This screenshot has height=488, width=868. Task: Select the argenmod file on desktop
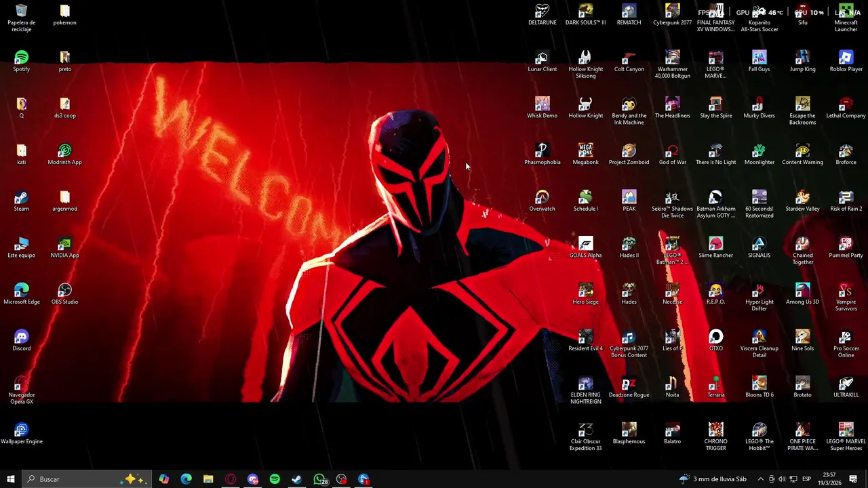point(64,201)
